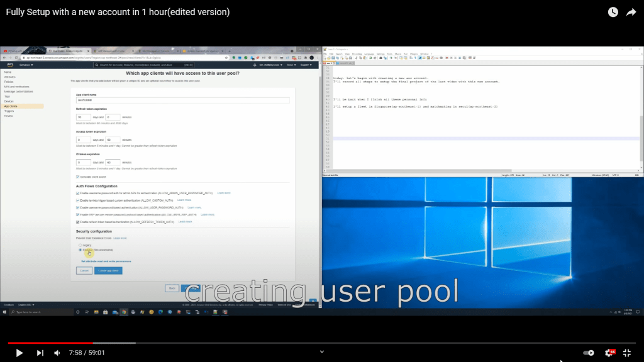
Task: Open YouTube player settings gear
Action: tap(609, 353)
